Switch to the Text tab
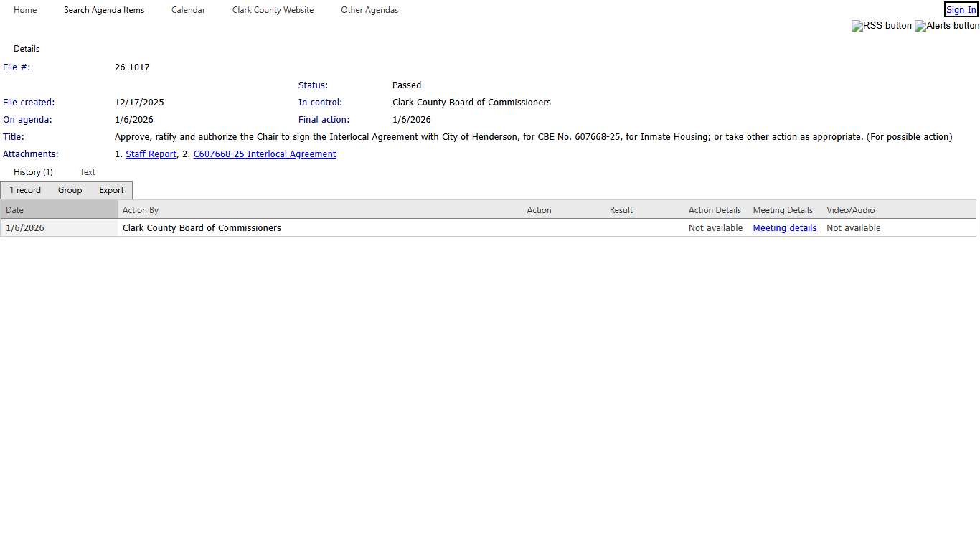The image size is (980, 551). pos(88,172)
